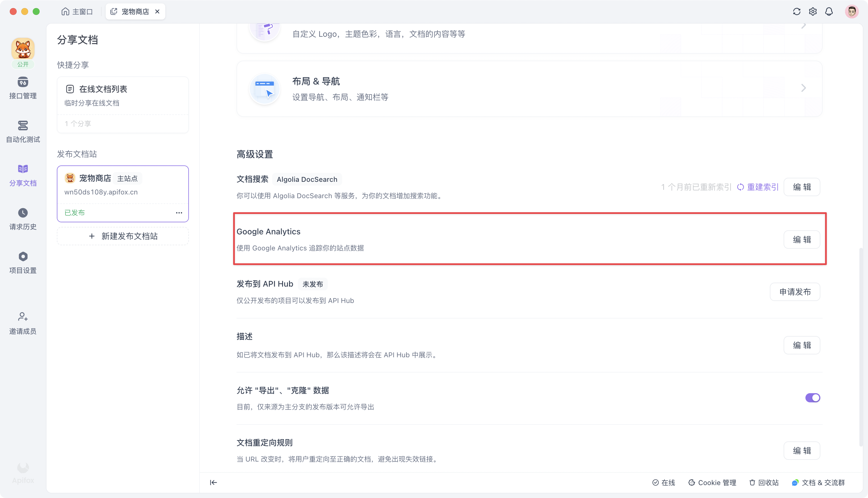This screenshot has width=868, height=498.
Task: Toggle the 公开 status under the fox logo
Action: 23,64
